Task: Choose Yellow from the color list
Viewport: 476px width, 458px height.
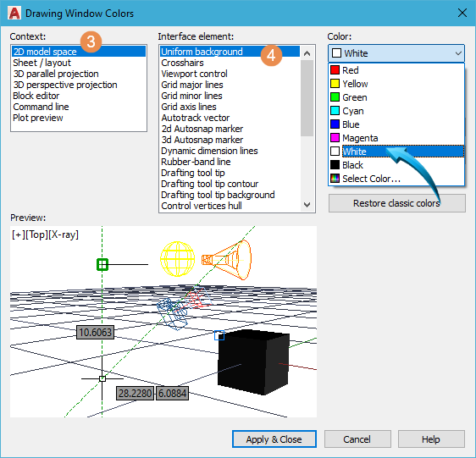Action: 396,84
